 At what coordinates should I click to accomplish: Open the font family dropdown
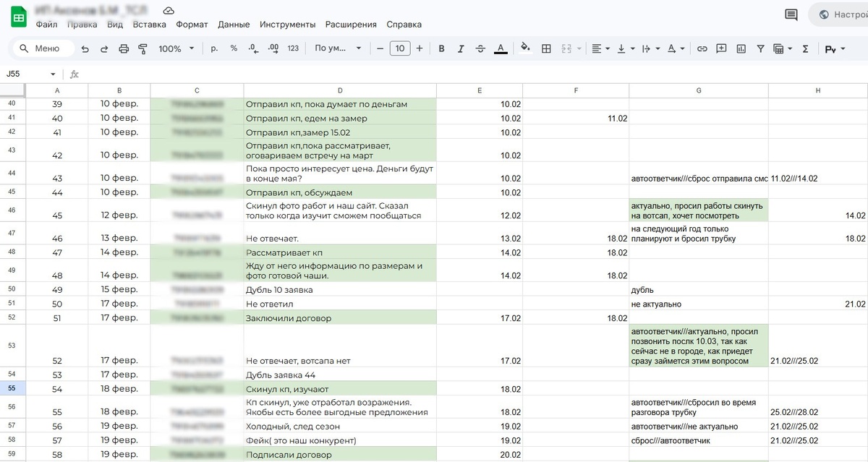[338, 48]
